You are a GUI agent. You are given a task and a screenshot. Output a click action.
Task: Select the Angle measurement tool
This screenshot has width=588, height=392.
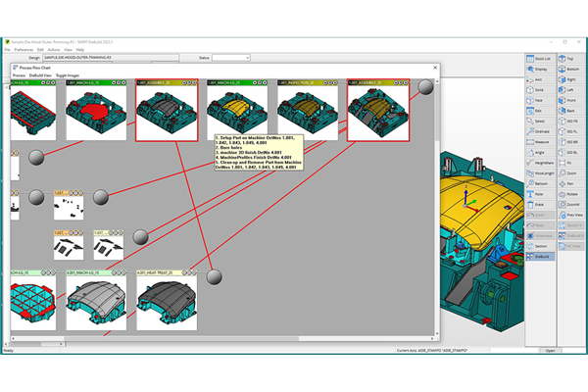point(540,153)
